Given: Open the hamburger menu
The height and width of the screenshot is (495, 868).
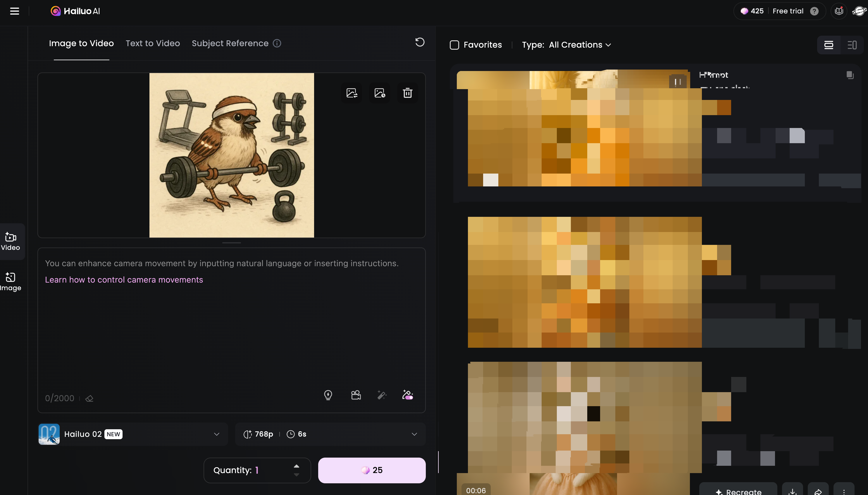Looking at the screenshot, I should click(14, 11).
